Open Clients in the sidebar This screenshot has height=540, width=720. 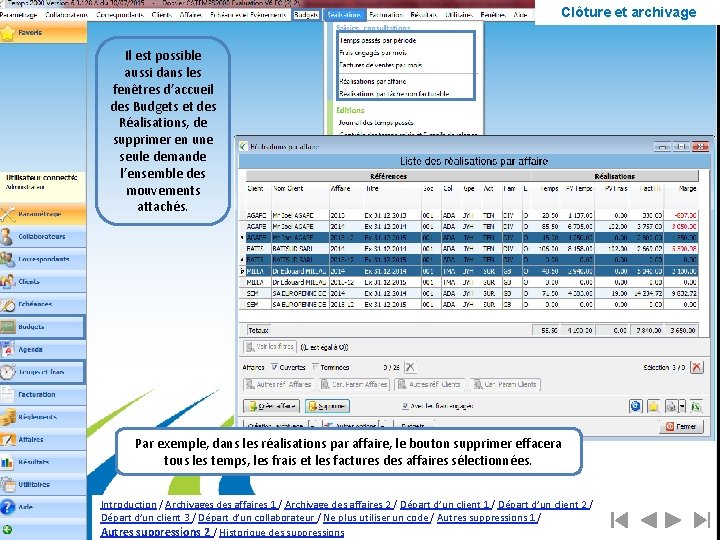[43, 281]
